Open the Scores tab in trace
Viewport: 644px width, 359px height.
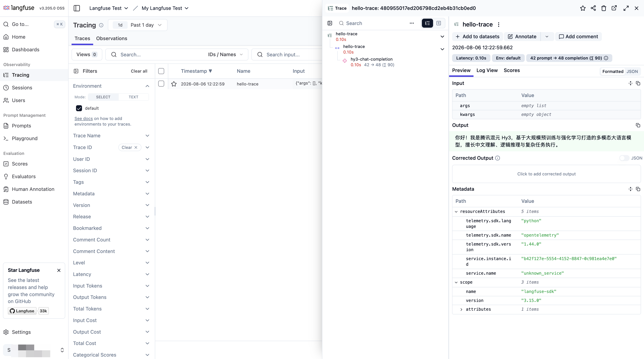[x=512, y=71]
